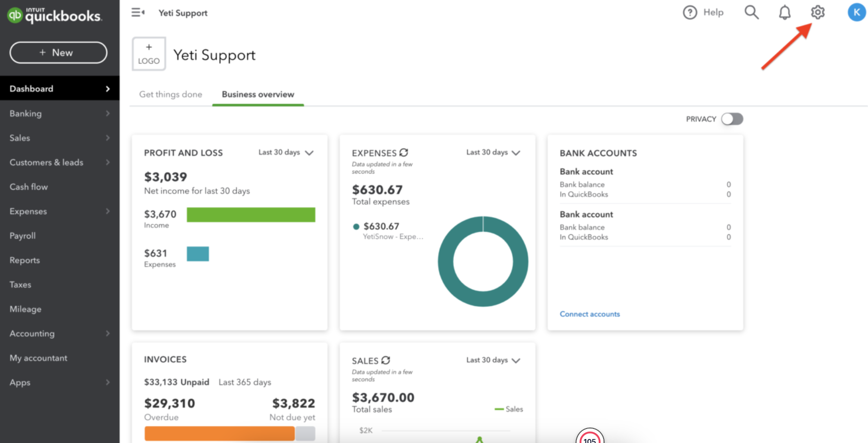Refresh the Expenses data icon
868x443 pixels.
pyautogui.click(x=404, y=152)
